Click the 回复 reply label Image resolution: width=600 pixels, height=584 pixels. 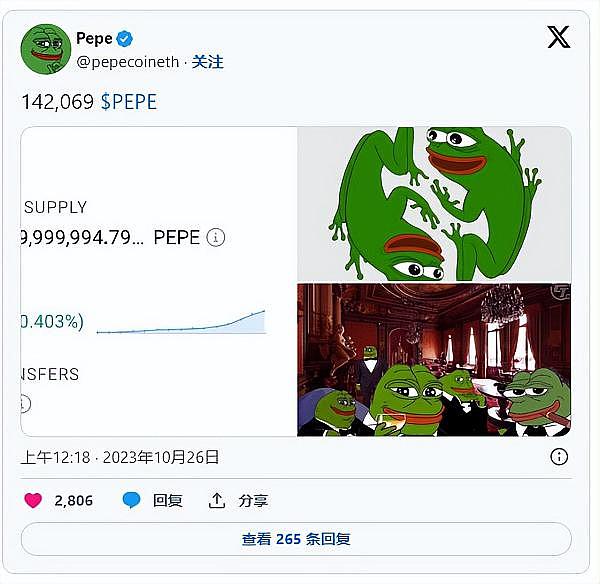pyautogui.click(x=168, y=500)
